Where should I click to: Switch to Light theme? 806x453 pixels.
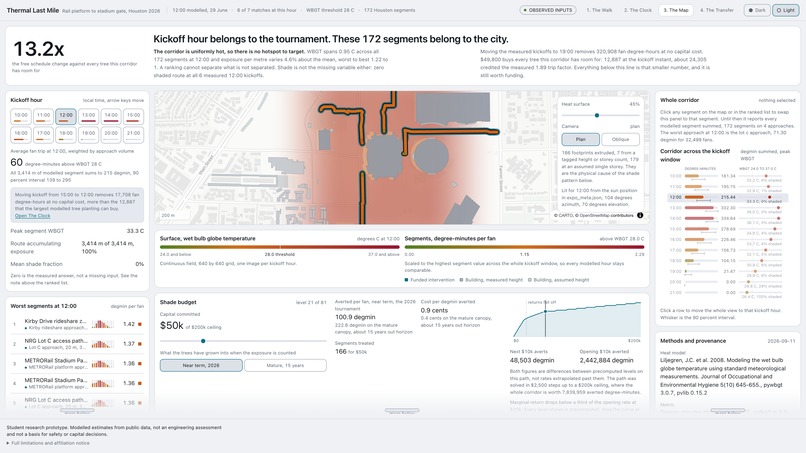click(x=785, y=10)
